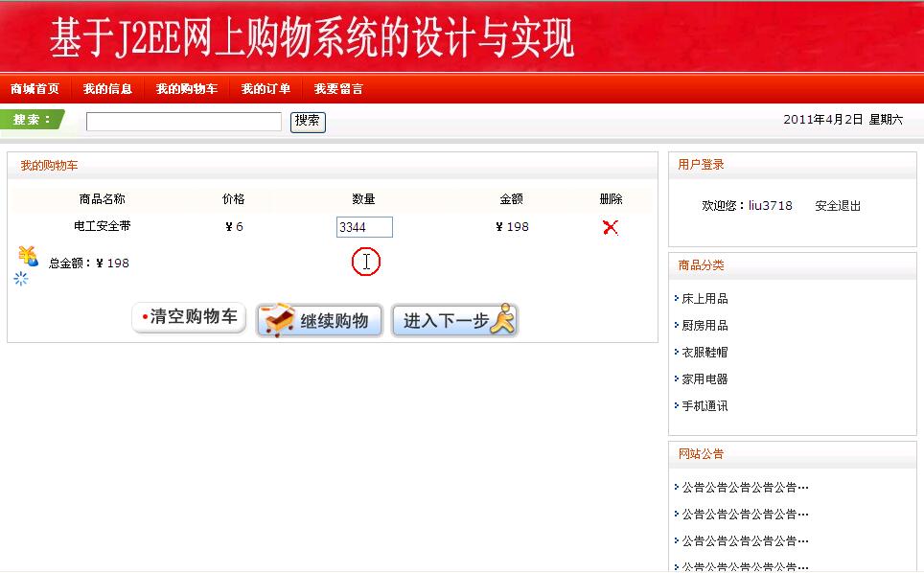Click the 网站公告 panel title
Image resolution: width=924 pixels, height=573 pixels.
pyautogui.click(x=701, y=453)
